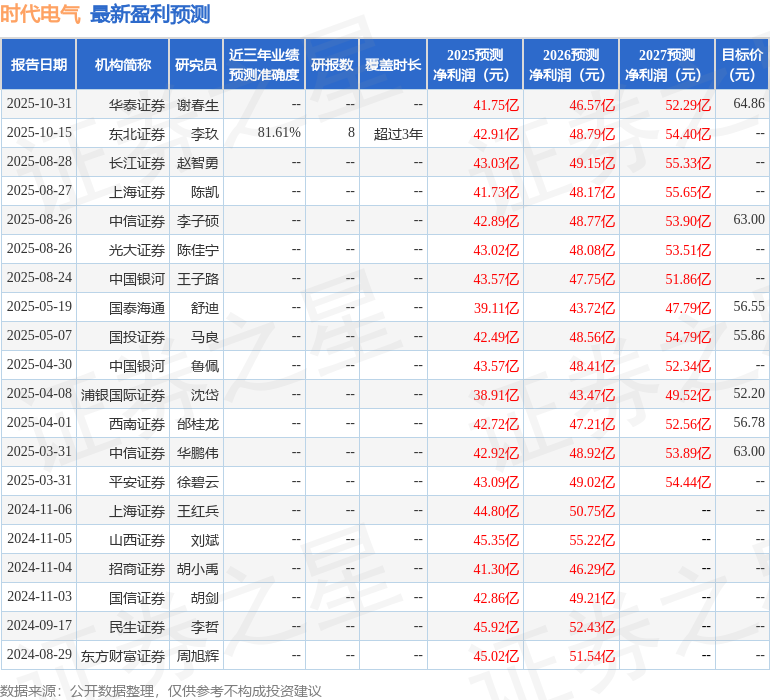The image size is (770, 700).
Task: Click the 浦银国际证券 institution cell
Action: [124, 395]
